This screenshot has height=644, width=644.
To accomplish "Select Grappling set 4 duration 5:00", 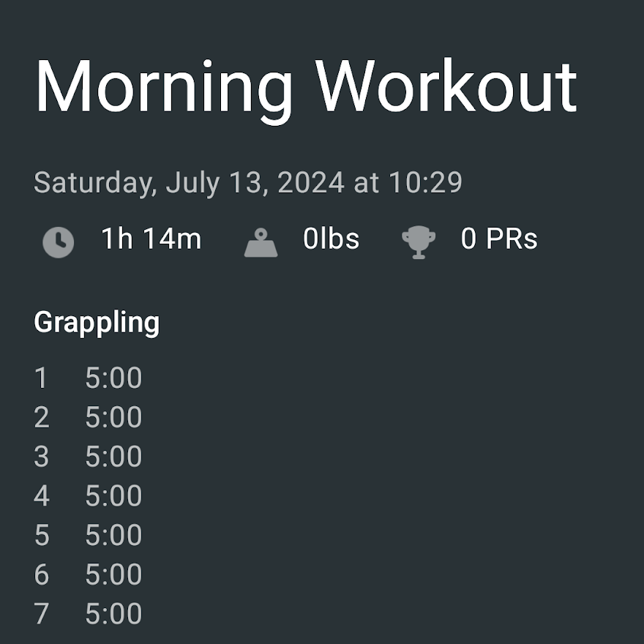I will click(x=113, y=495).
